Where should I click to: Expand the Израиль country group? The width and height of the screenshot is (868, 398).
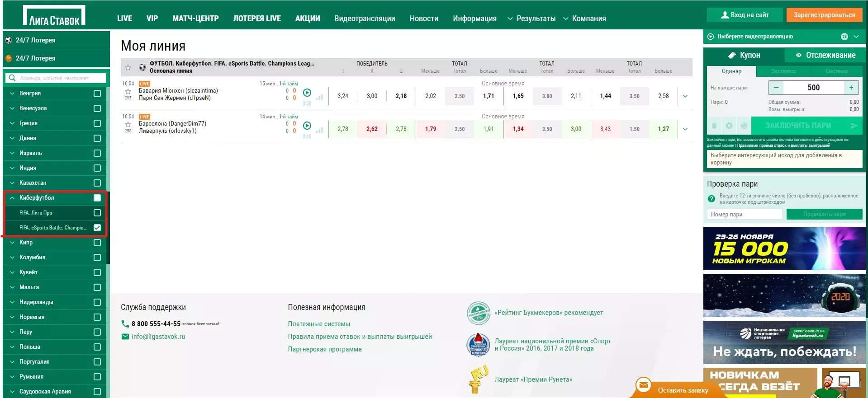tap(12, 153)
